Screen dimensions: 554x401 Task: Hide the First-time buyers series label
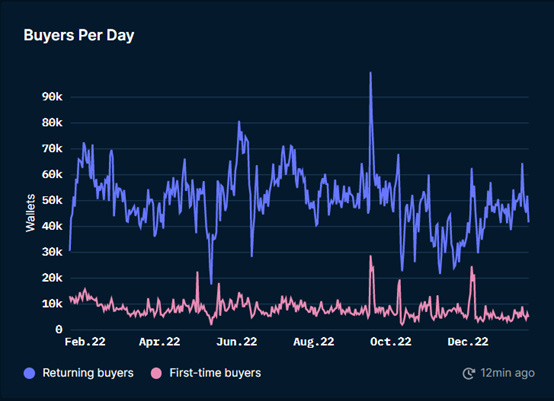pos(215,373)
